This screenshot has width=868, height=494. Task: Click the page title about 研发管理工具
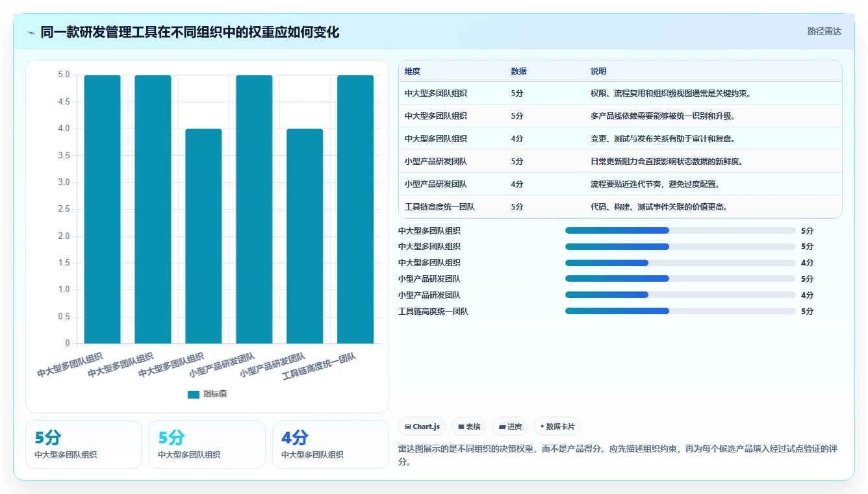pyautogui.click(x=190, y=32)
